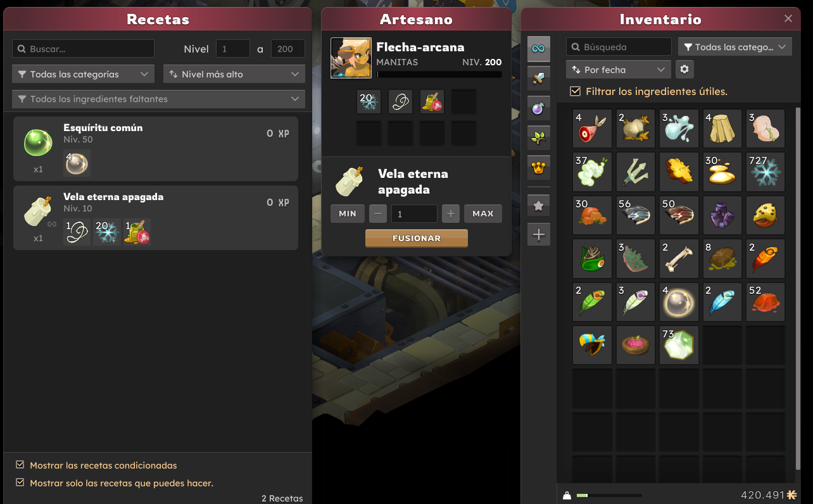Click the MAX quantity button
Viewport: 813px width, 504px height.
483,213
